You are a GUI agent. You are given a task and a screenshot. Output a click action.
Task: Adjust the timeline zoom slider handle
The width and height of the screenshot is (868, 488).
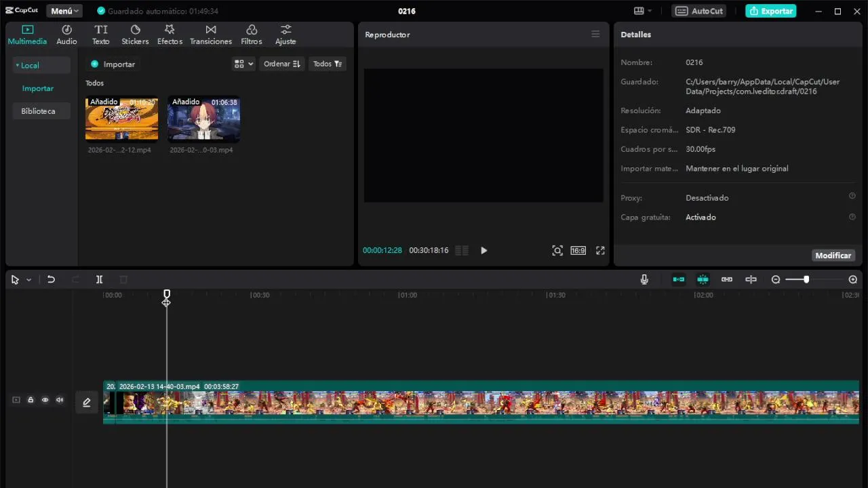click(806, 279)
